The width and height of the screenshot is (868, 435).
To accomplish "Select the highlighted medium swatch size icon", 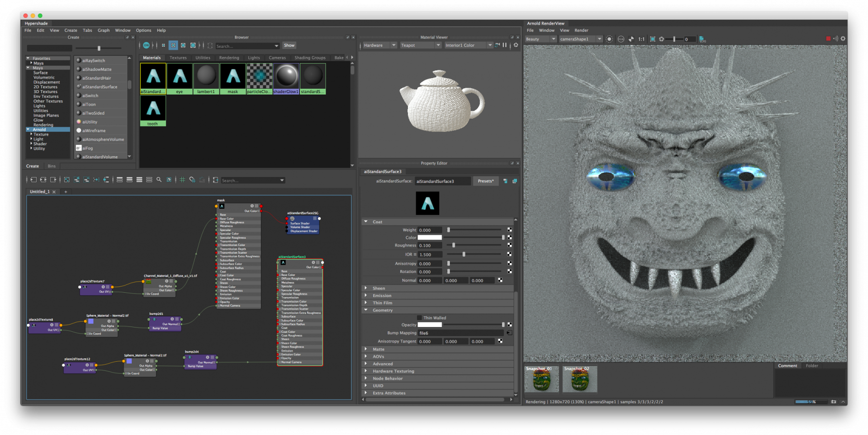I will pyautogui.click(x=173, y=45).
